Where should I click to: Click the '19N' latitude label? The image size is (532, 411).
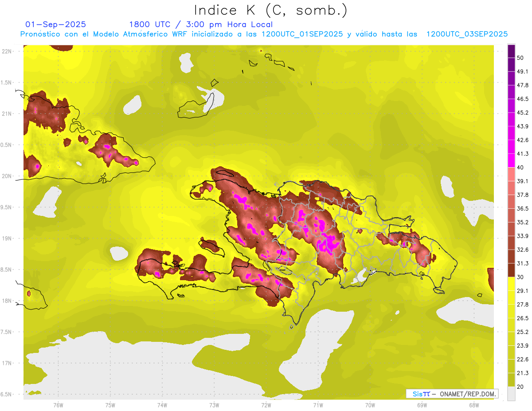point(7,239)
